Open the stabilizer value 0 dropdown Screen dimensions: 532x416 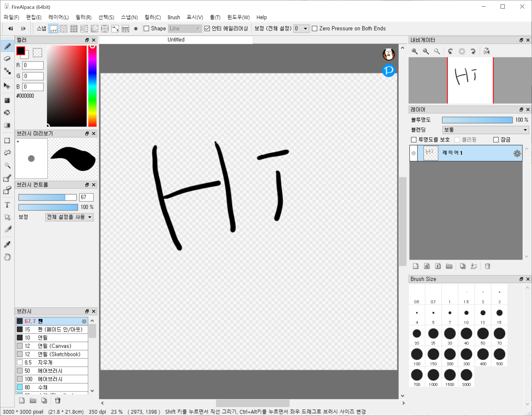point(301,29)
